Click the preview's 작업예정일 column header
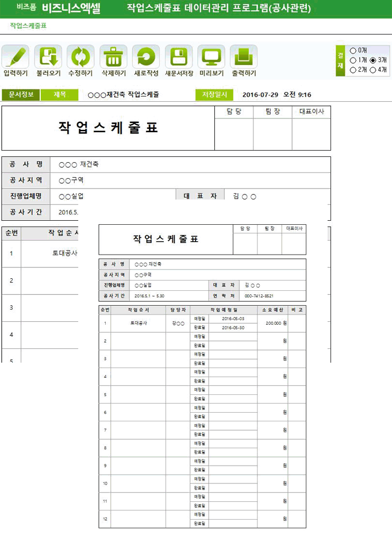Image resolution: width=392 pixels, height=553 pixels. [x=224, y=310]
